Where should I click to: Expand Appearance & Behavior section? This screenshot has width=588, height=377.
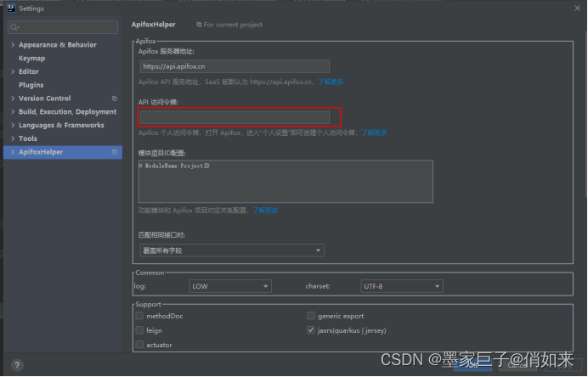pyautogui.click(x=13, y=45)
